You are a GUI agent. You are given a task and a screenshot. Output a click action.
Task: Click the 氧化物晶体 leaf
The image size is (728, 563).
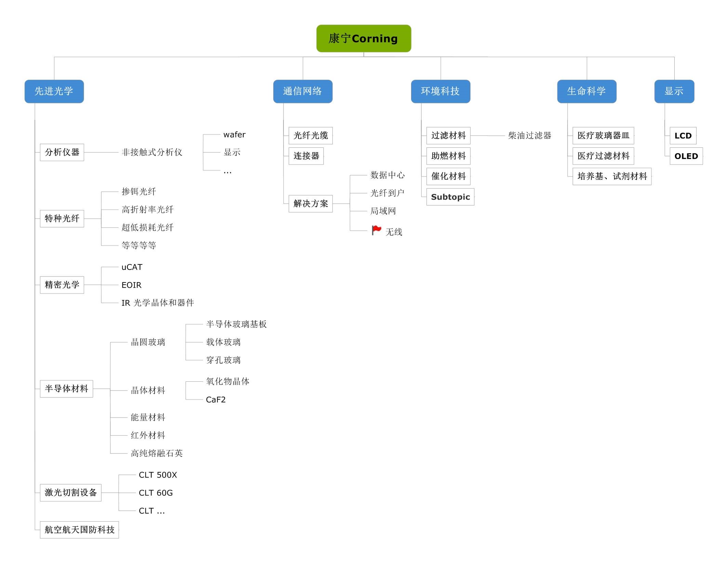coord(228,381)
